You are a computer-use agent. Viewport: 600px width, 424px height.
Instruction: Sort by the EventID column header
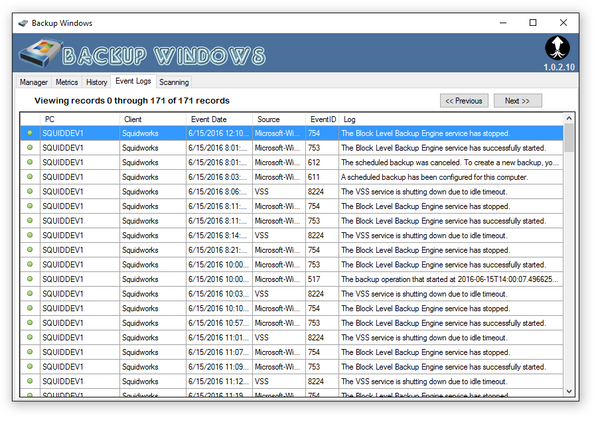[322, 119]
